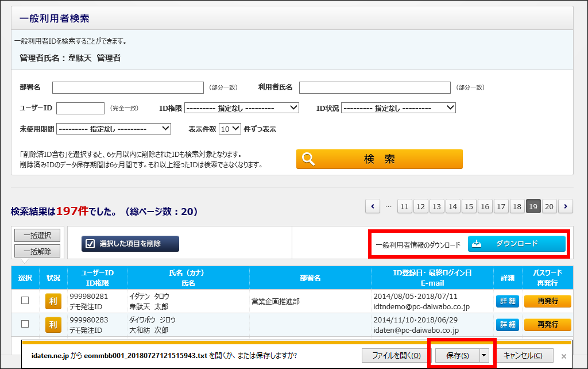Click the ダウンロード download button
The image size is (588, 369).
pyautogui.click(x=516, y=244)
